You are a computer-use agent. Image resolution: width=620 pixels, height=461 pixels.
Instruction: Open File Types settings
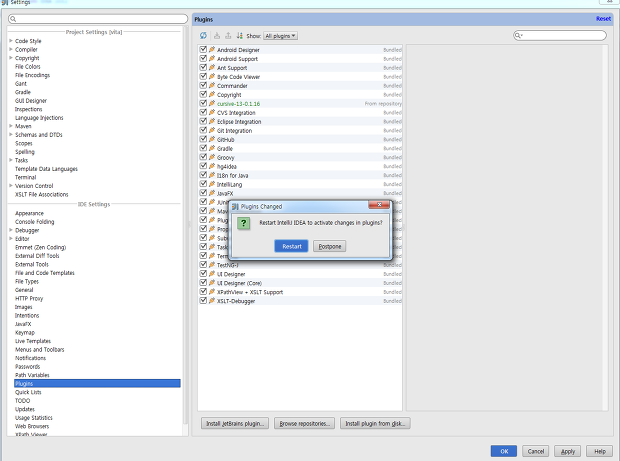27,282
